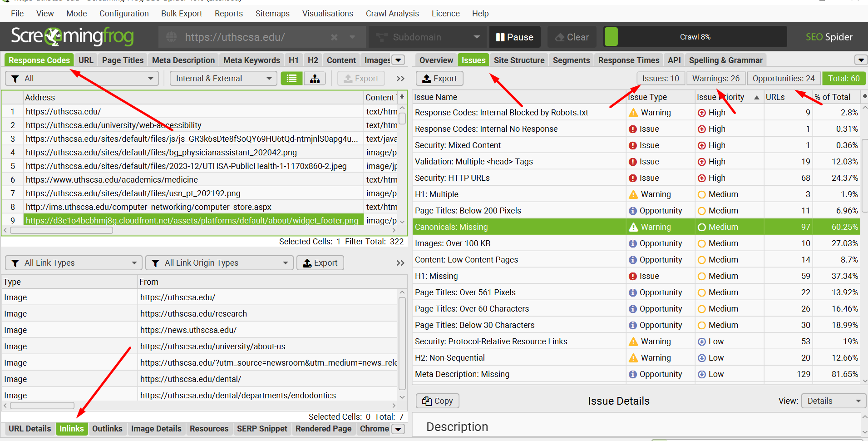Open the Crawl Analysis menu
This screenshot has width=868, height=441.
tap(392, 14)
